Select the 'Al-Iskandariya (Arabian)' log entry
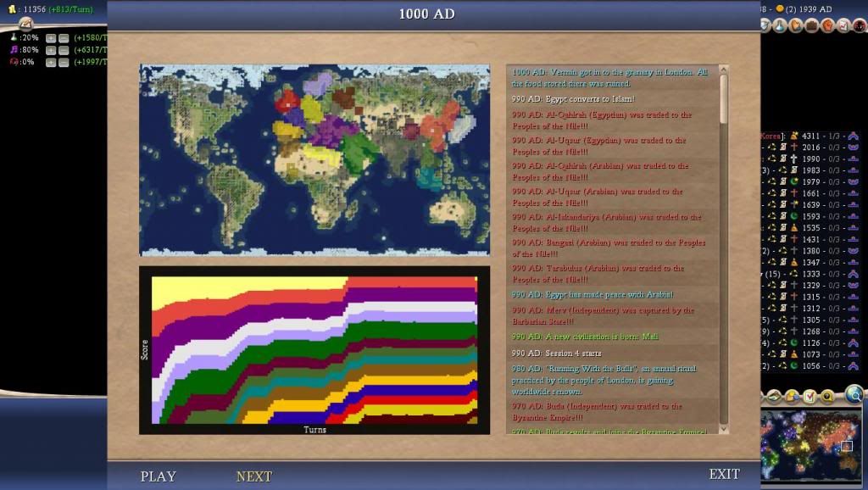The height and width of the screenshot is (490, 868). [611, 223]
